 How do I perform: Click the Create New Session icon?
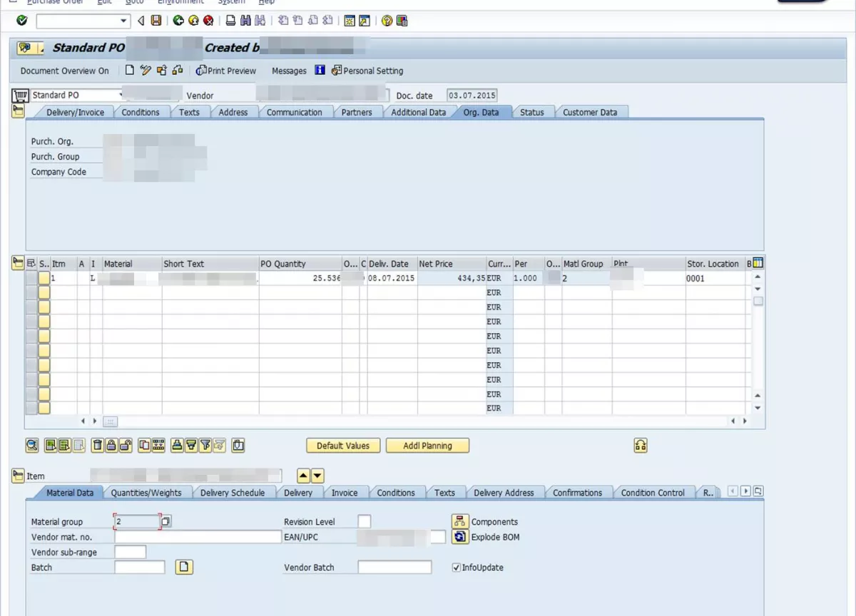click(x=350, y=21)
